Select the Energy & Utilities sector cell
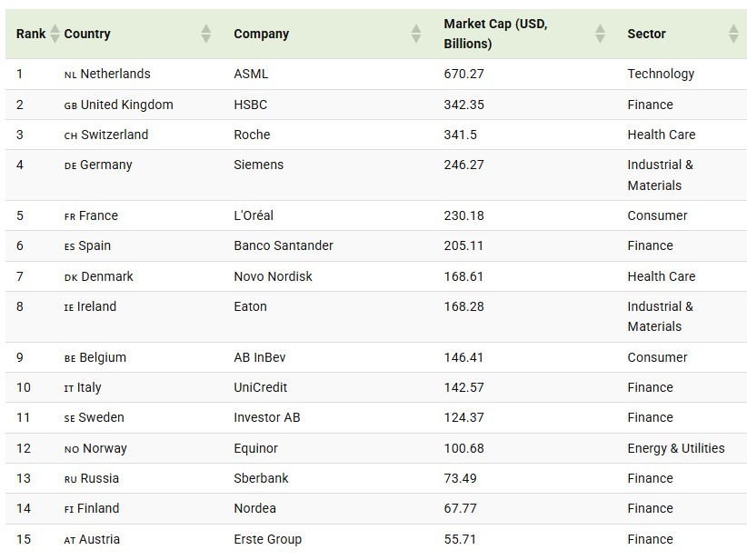 (676, 448)
